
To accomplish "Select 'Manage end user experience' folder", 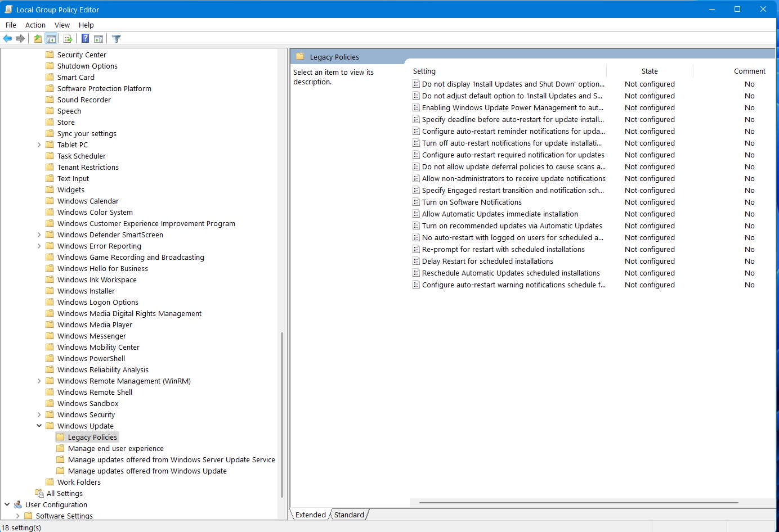I will [115, 448].
